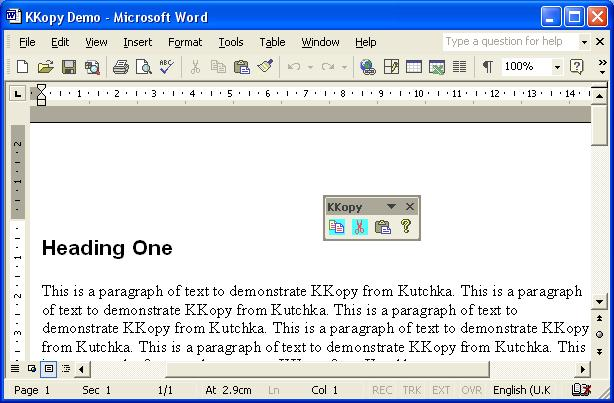614x403 pixels.
Task: Expand KKopy toolbar options arrow
Action: (x=391, y=207)
